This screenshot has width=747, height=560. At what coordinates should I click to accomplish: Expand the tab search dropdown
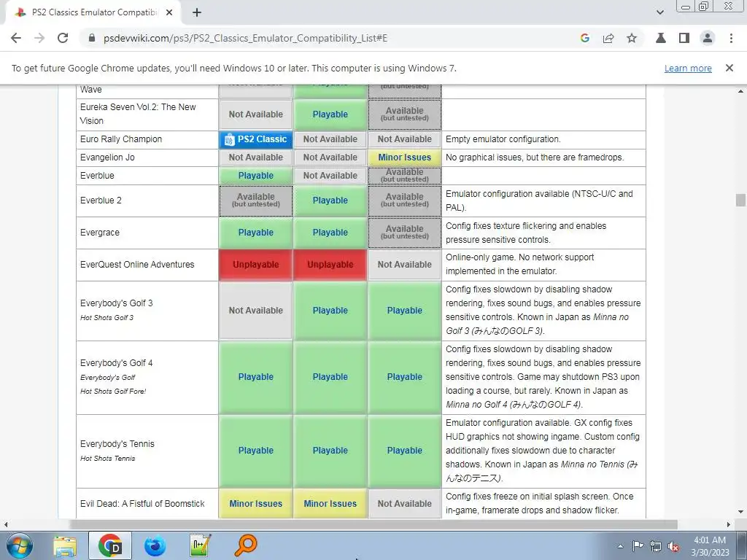point(659,12)
